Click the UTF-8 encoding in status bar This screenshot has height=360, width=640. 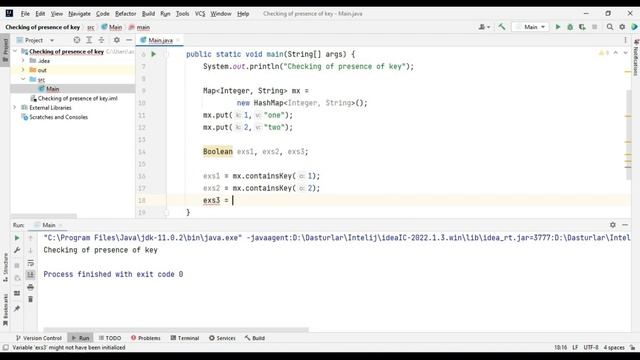pyautogui.click(x=591, y=347)
